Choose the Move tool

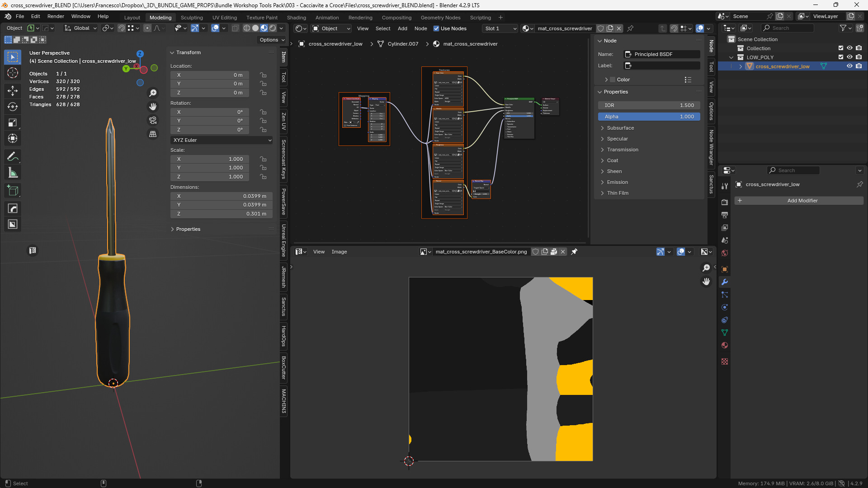13,91
